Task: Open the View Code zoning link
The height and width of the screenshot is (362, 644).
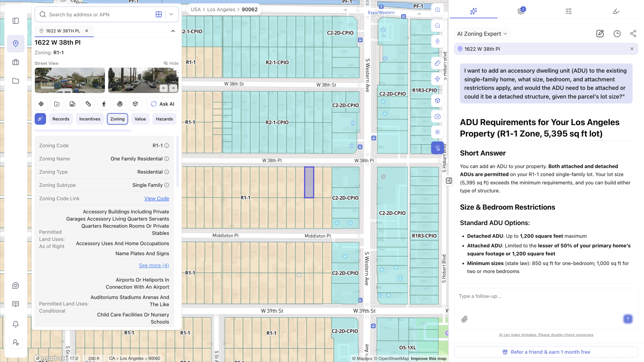Action: coord(157,198)
